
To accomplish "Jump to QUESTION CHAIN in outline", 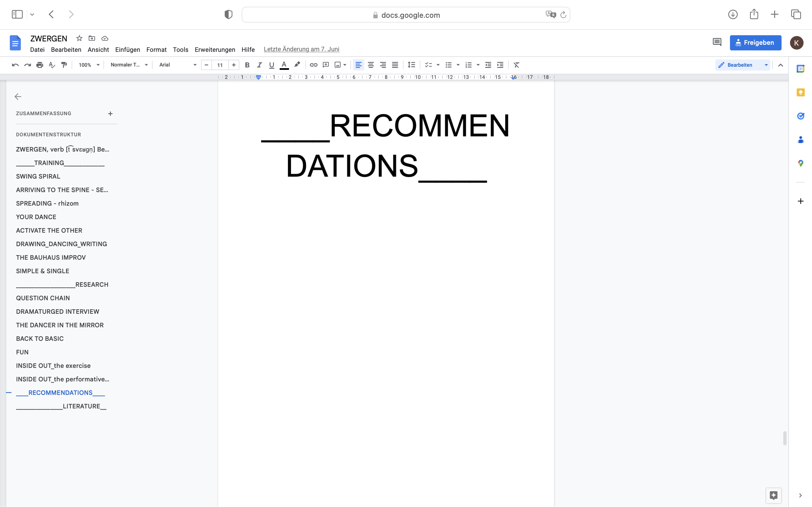I will click(43, 298).
